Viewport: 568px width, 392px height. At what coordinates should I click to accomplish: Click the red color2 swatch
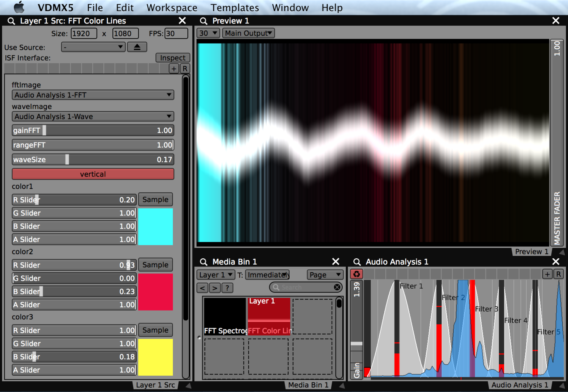pos(156,292)
